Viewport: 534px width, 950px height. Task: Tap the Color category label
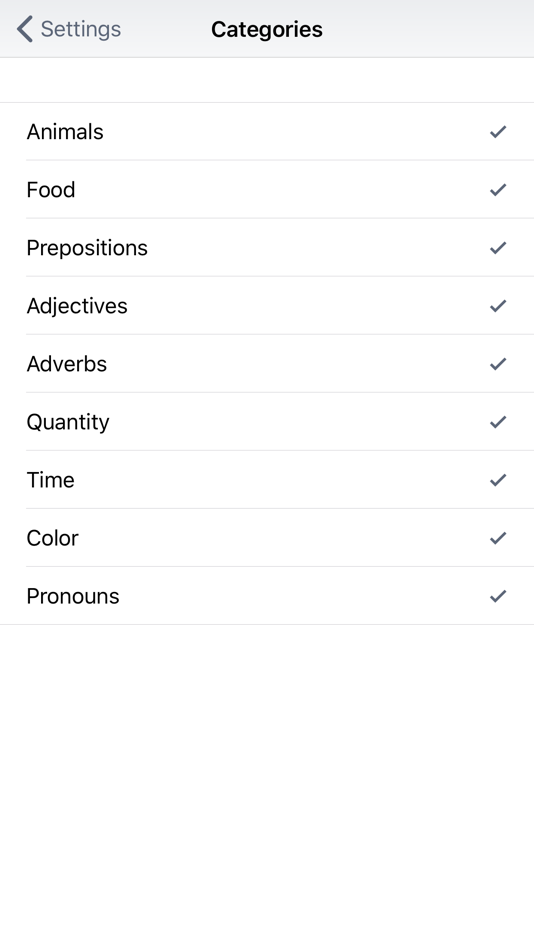pos(53,538)
